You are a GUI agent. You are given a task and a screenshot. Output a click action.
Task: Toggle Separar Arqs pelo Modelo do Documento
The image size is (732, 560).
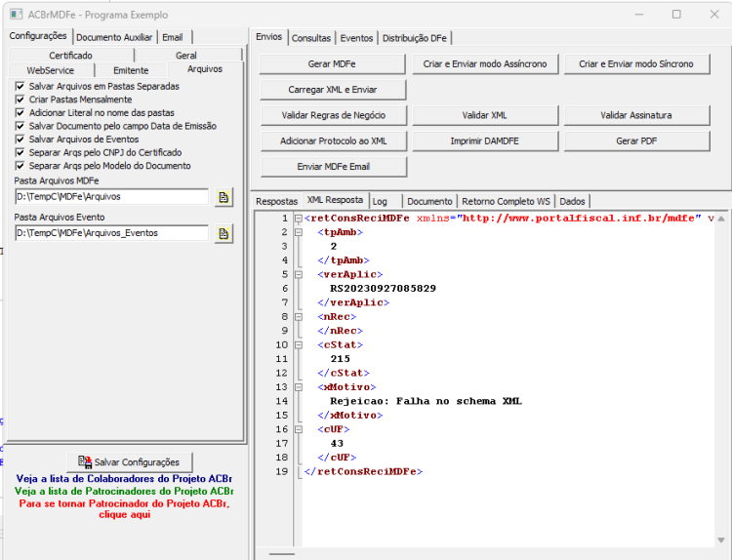20,166
